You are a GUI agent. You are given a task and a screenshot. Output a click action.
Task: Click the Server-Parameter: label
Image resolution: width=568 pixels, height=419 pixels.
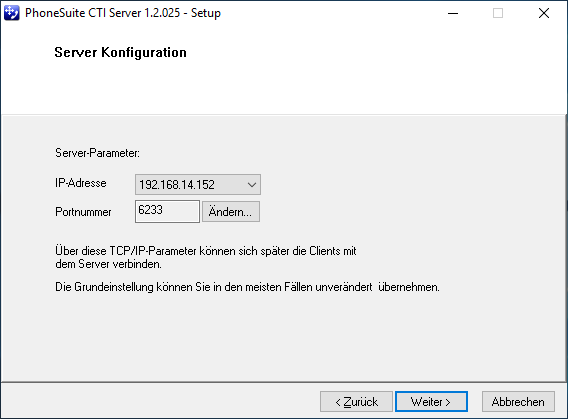click(x=97, y=153)
